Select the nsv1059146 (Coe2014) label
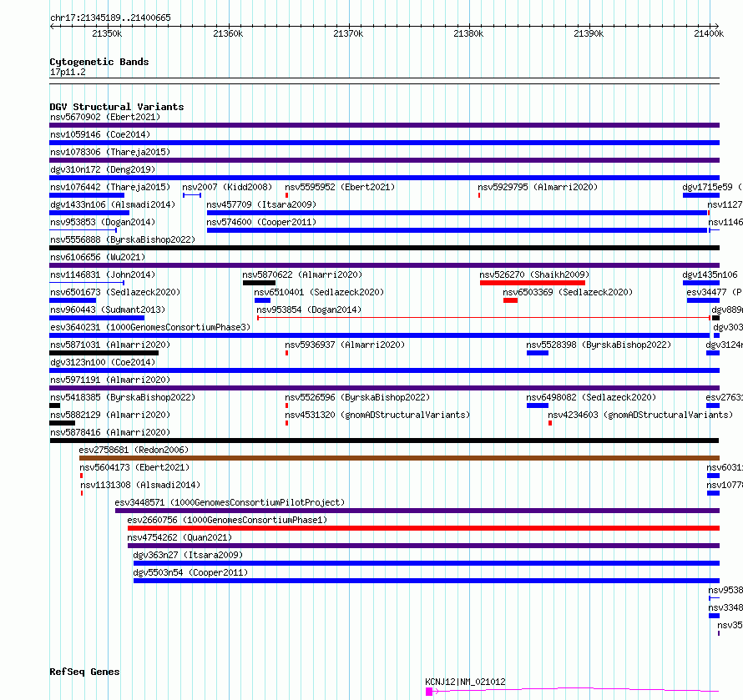This screenshot has width=743, height=700. click(x=100, y=134)
